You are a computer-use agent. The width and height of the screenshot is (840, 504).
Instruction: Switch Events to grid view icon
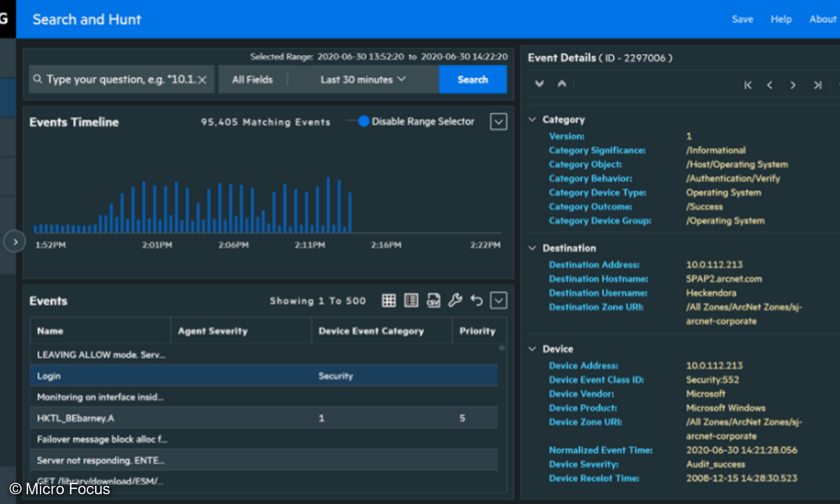[388, 300]
